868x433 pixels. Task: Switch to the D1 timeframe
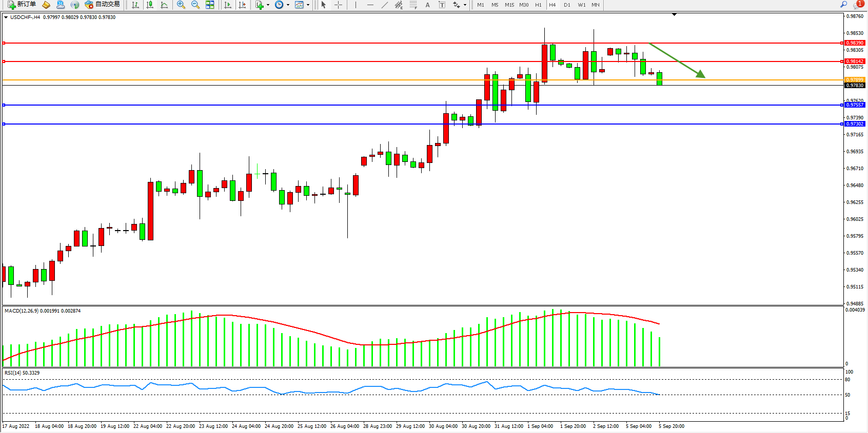coord(567,5)
